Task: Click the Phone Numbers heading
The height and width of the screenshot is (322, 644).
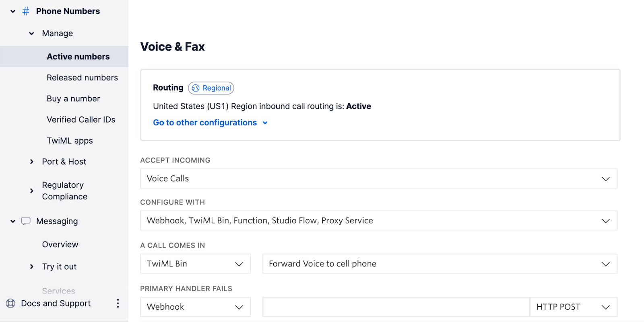Action: click(68, 11)
